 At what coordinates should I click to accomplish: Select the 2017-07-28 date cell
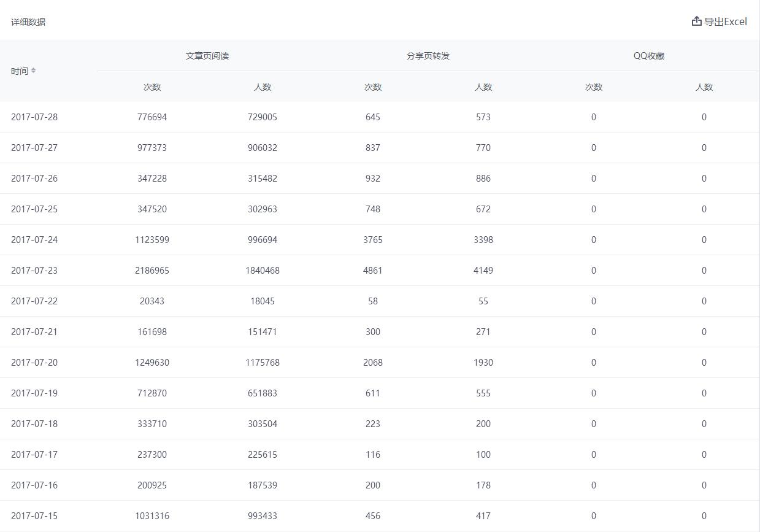point(34,117)
